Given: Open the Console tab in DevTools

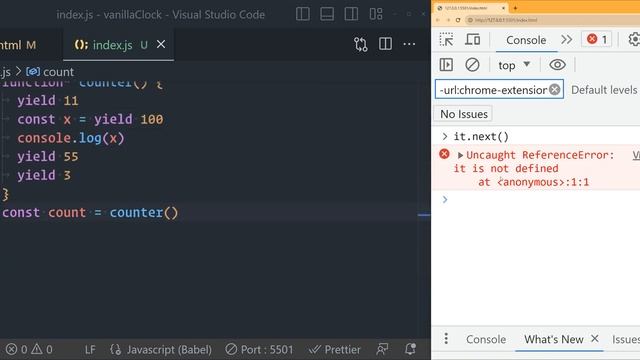Looking at the screenshot, I should coord(526,40).
